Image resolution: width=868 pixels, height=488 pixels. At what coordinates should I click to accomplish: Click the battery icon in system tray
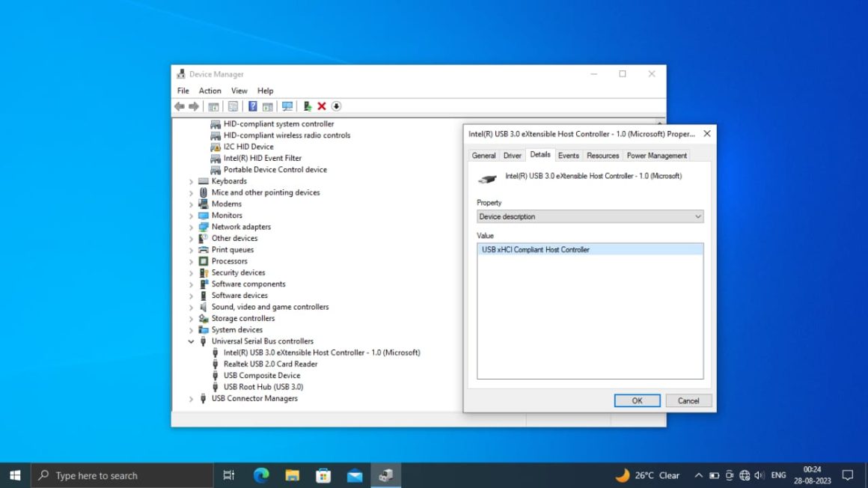pyautogui.click(x=714, y=475)
